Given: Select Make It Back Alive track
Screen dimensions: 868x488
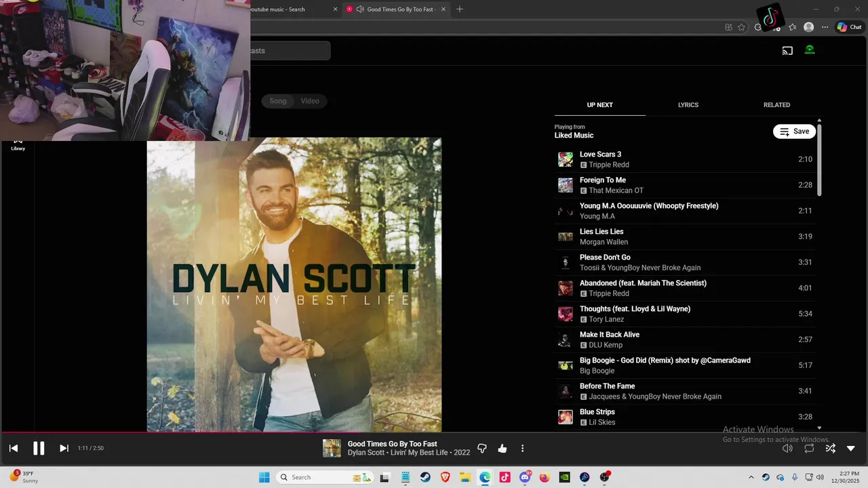Looking at the screenshot, I should point(685,340).
